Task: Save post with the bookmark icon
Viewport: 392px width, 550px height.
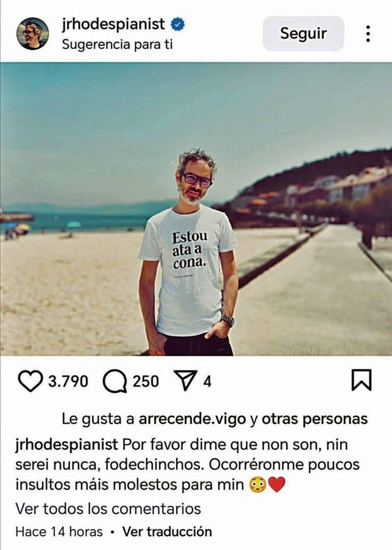Action: [361, 380]
